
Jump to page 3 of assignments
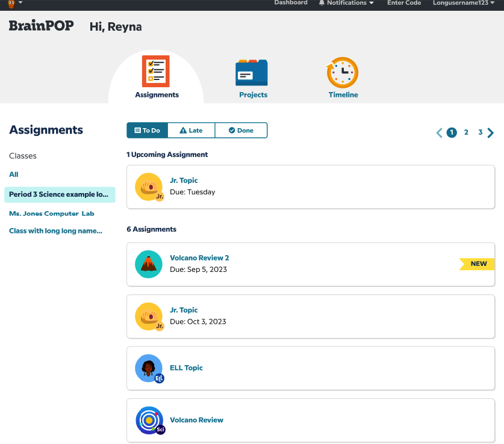(480, 132)
